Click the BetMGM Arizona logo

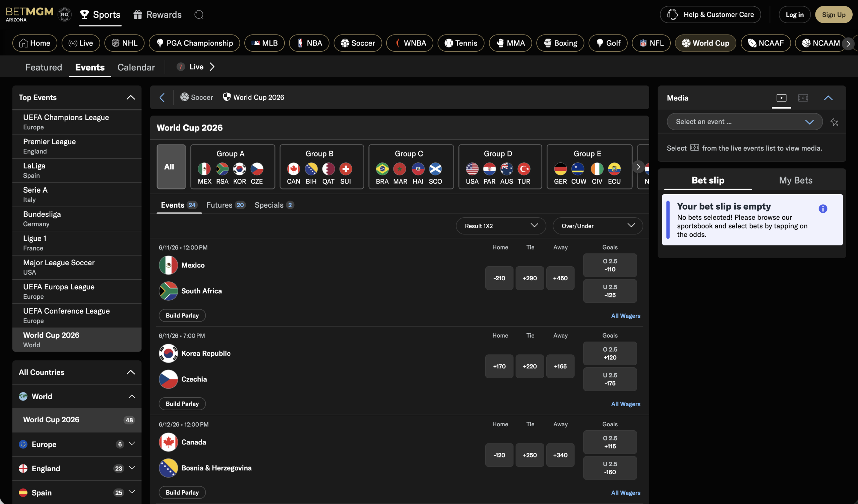click(x=29, y=14)
